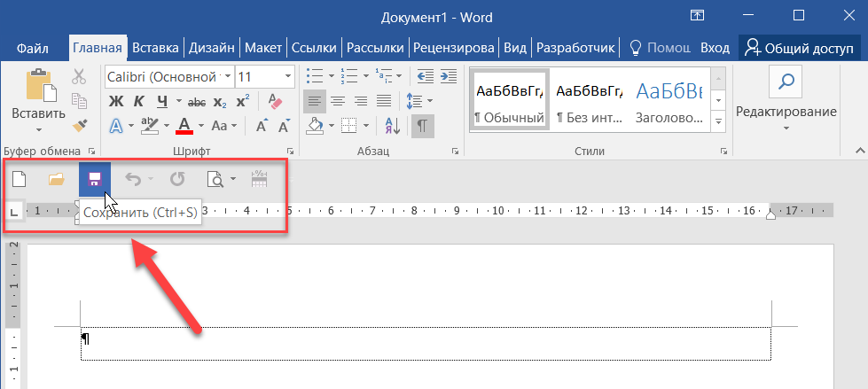This screenshot has width=868, height=389.
Task: Open Абзац paragraph dialog launcher
Action: [455, 151]
